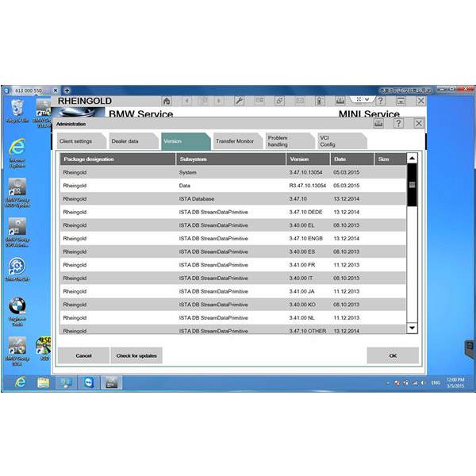Click the printer icon in Rheingold toolbar

pos(340,101)
